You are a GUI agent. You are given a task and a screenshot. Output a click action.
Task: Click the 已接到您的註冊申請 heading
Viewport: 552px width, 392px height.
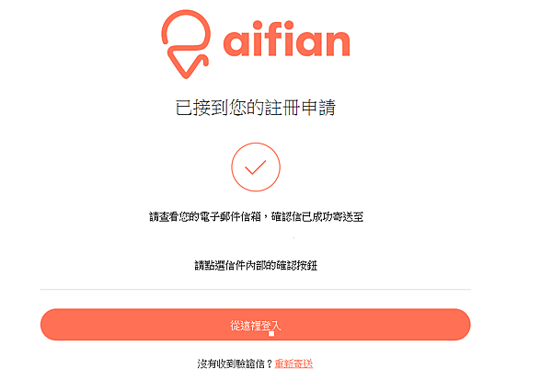point(255,108)
